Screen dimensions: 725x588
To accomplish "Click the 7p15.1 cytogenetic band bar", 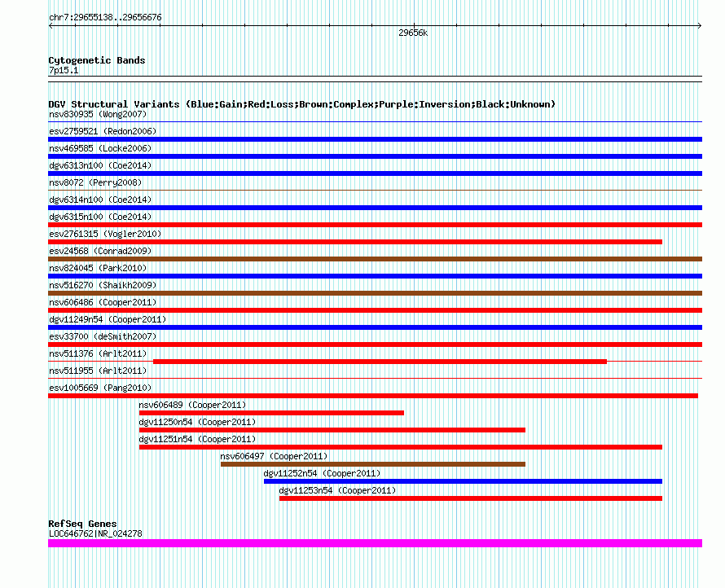I will 375,79.
